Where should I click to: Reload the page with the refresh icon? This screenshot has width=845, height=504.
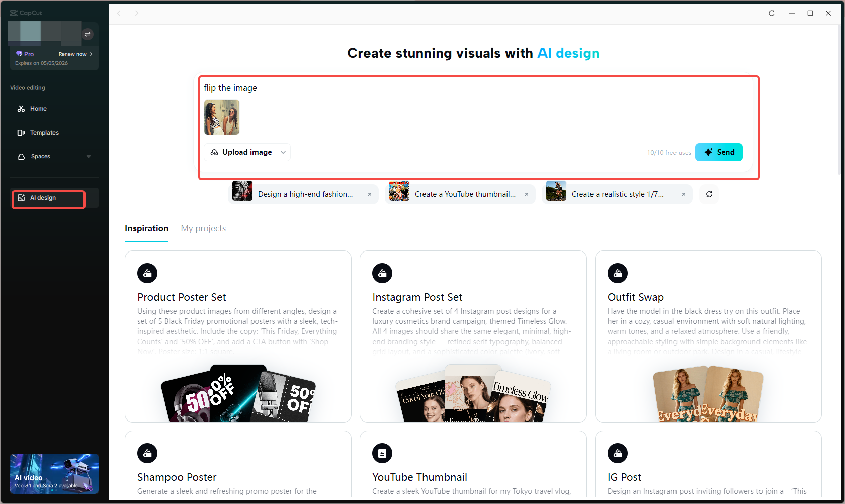pyautogui.click(x=772, y=13)
